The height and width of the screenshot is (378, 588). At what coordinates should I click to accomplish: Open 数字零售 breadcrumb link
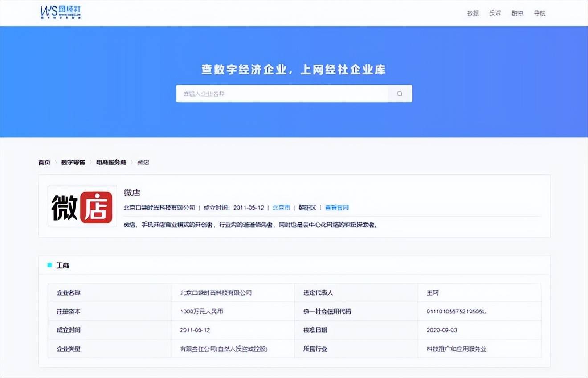73,162
